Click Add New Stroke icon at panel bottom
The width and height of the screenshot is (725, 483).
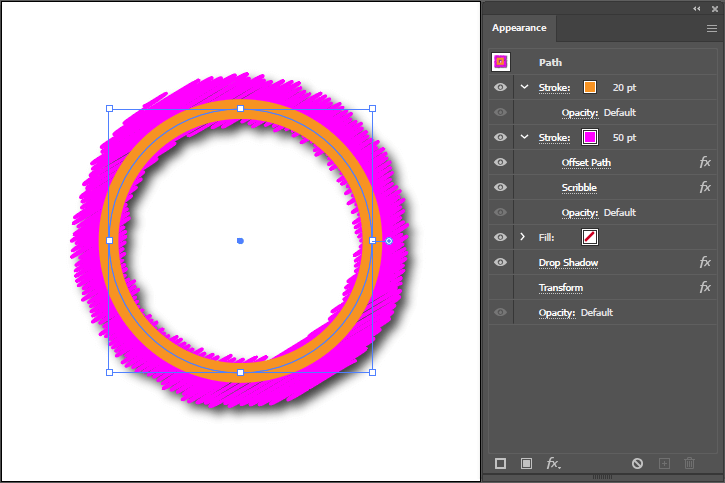[x=501, y=463]
